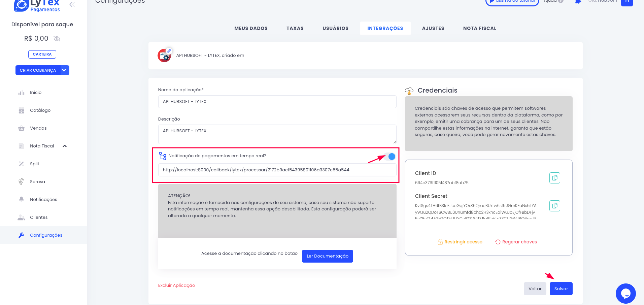Toggle real-time payment notification switch

390,157
